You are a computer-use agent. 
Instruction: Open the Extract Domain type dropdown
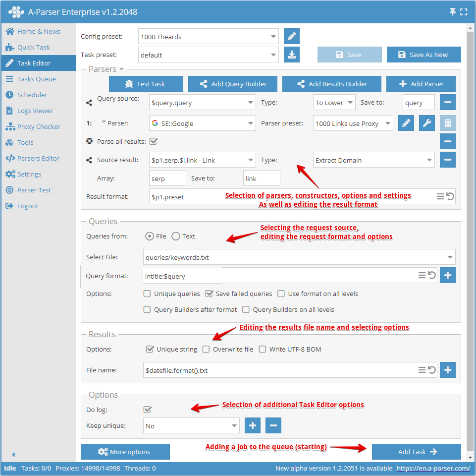[374, 160]
